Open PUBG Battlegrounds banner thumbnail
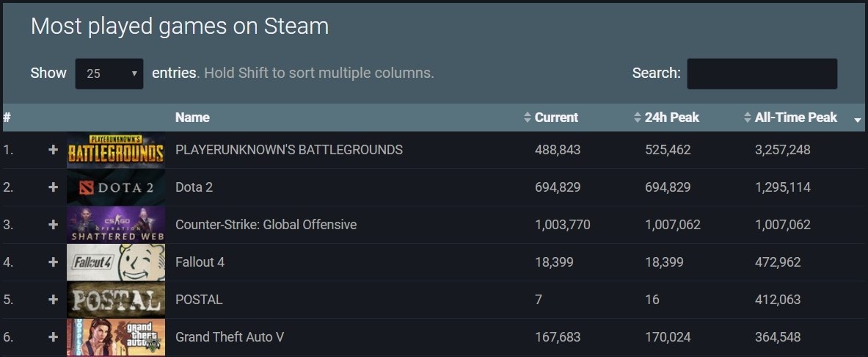The height and width of the screenshot is (357, 868). (116, 150)
